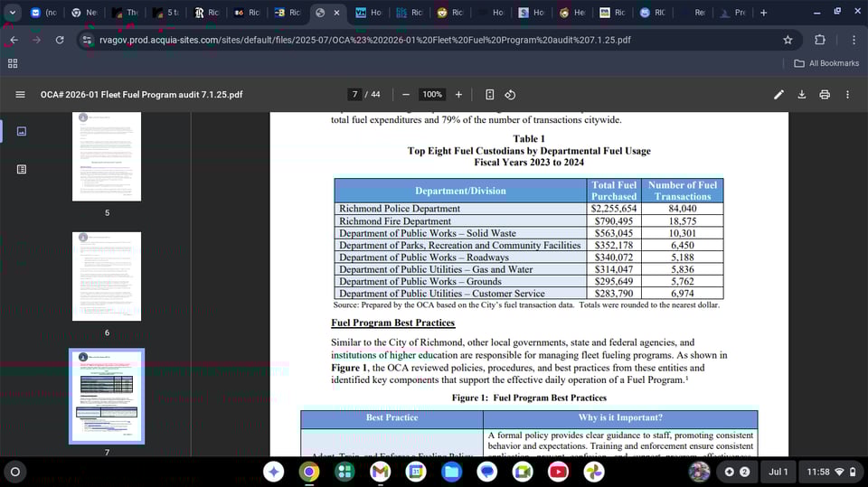The height and width of the screenshot is (487, 868).
Task: Click the 'Richmond Fire Department' row
Action: tap(529, 220)
